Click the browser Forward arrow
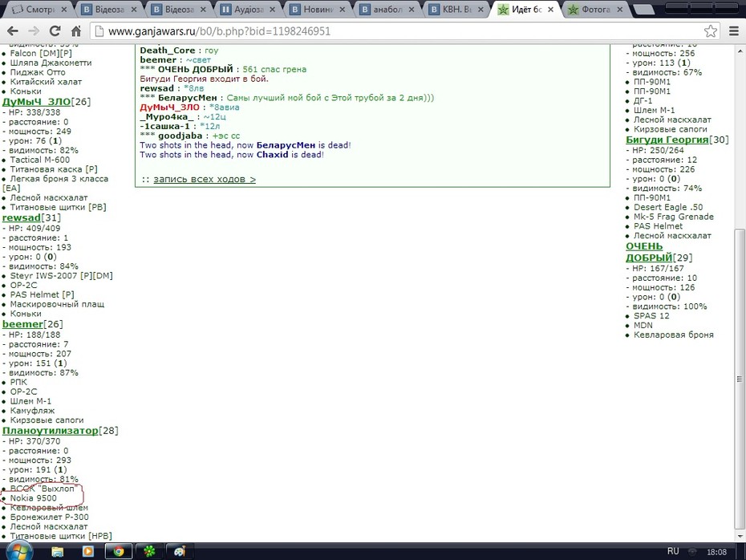Viewport: 746px width, 560px height. coord(34,31)
